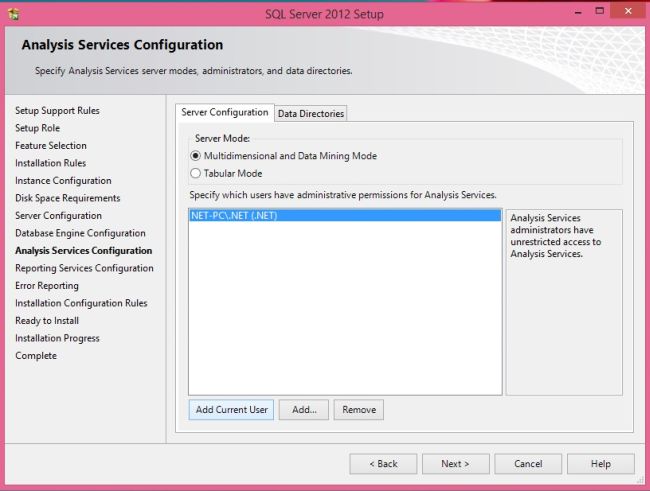Click Setup Role step in sidebar

point(37,128)
